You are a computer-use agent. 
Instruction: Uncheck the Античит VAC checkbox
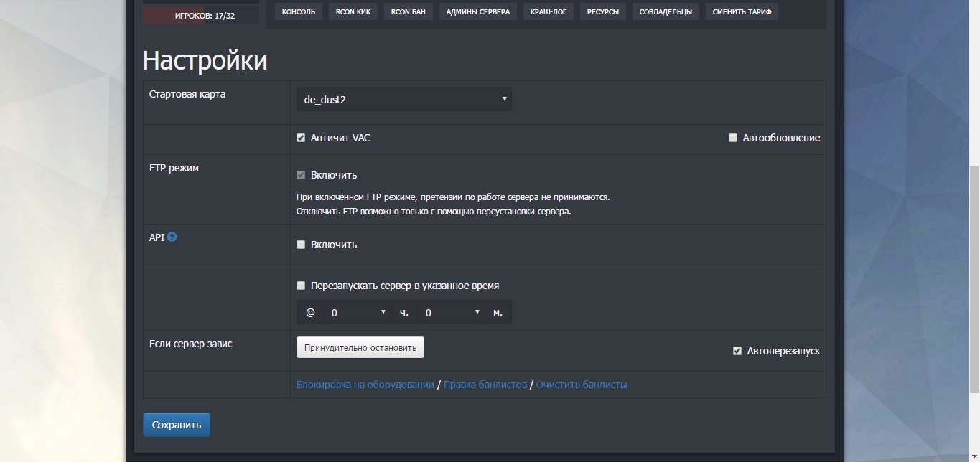(301, 138)
